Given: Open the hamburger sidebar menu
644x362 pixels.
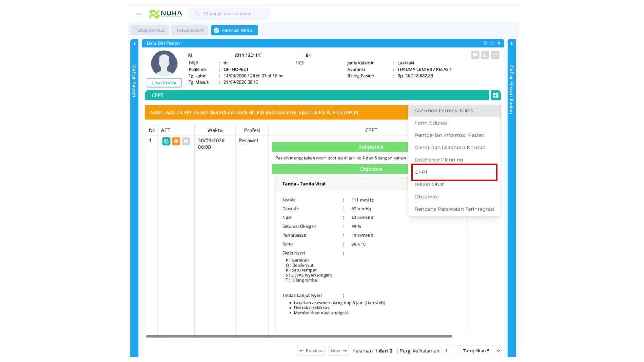Looking at the screenshot, I should click(x=139, y=14).
